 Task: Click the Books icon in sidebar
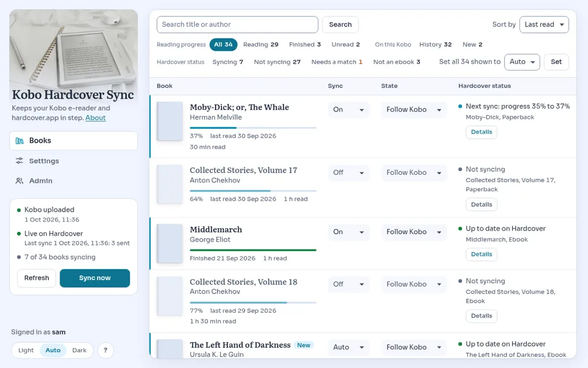coord(20,141)
